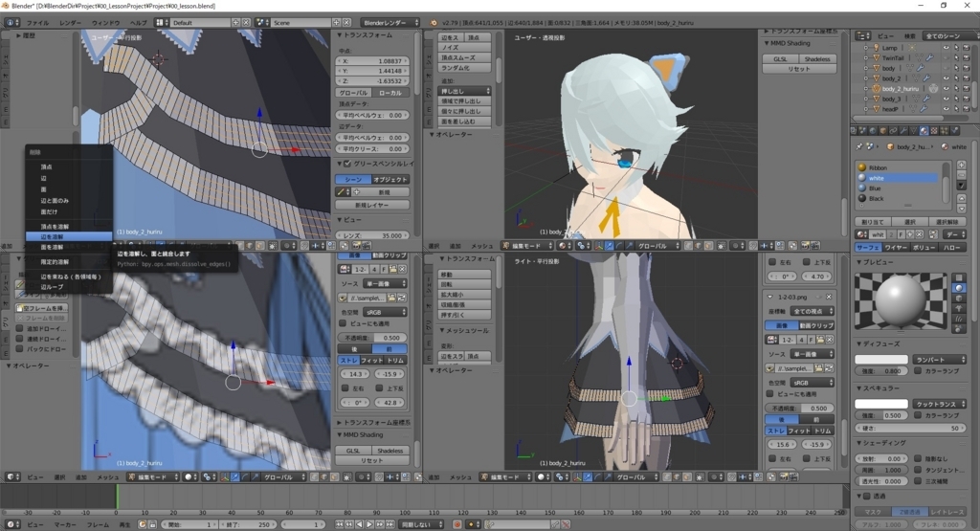Click the info editor type icon
The image size is (980, 531).
point(11,23)
